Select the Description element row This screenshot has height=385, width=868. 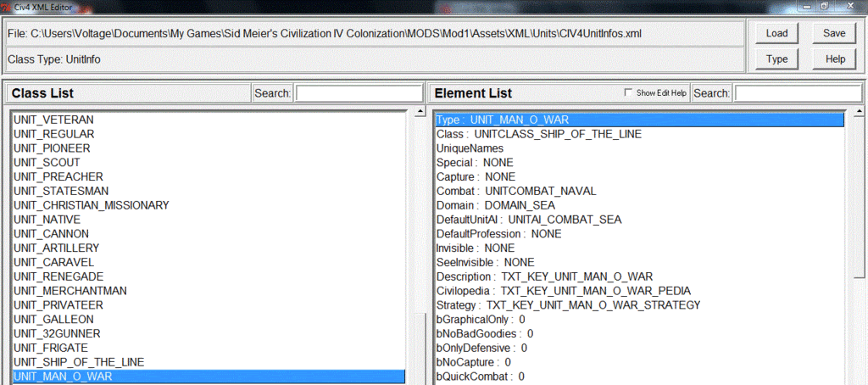[x=639, y=276]
